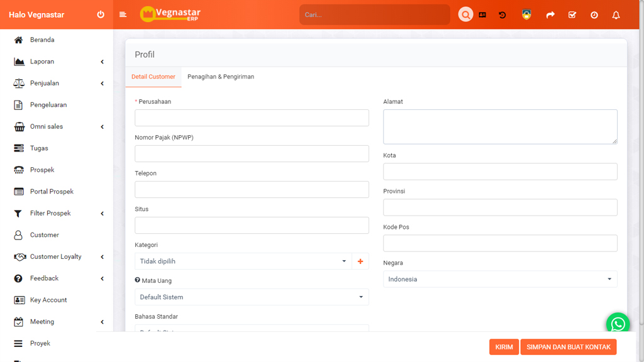The width and height of the screenshot is (644, 362).
Task: Open Customer in the sidebar
Action: (x=44, y=235)
